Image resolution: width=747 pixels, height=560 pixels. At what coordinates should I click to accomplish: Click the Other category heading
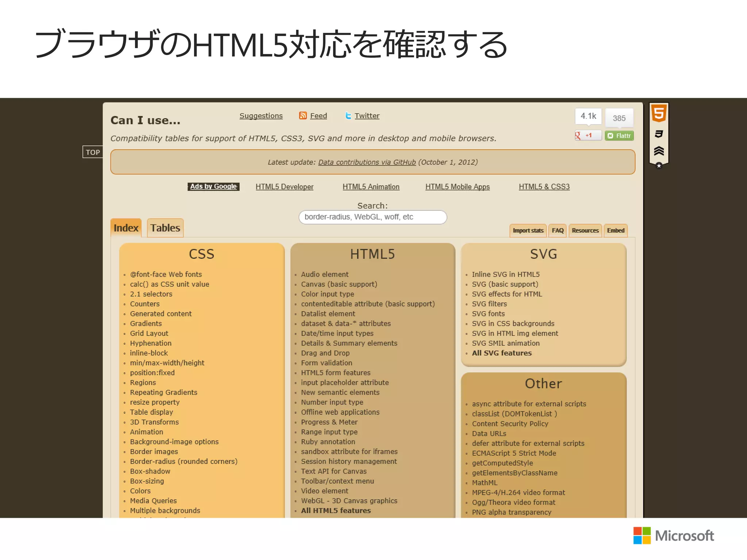[543, 384]
